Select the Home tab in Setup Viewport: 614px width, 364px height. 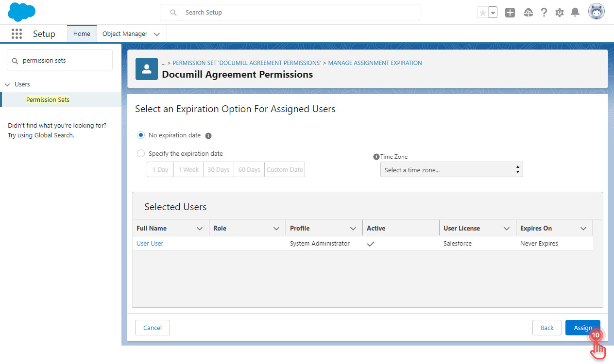[x=81, y=33]
